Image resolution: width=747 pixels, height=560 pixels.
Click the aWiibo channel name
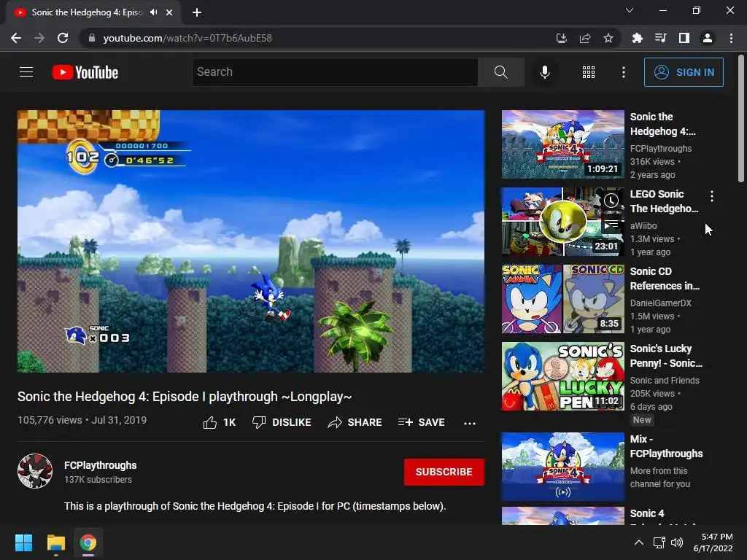tap(643, 226)
